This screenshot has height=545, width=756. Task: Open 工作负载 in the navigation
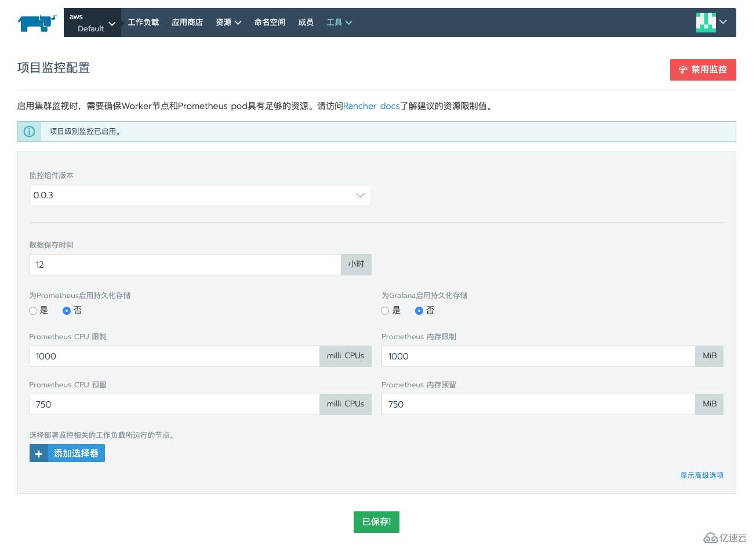point(143,23)
